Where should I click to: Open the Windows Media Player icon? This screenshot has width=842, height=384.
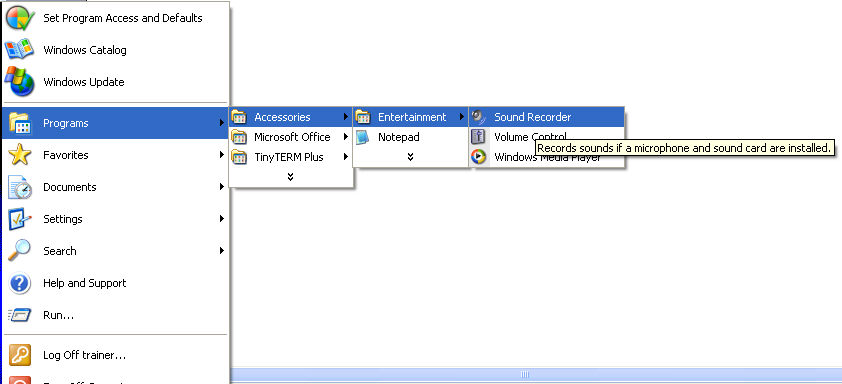(x=478, y=157)
